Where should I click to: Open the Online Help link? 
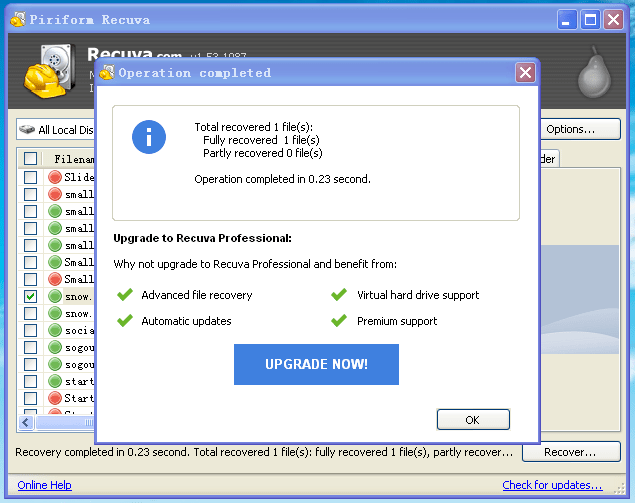pos(44,486)
